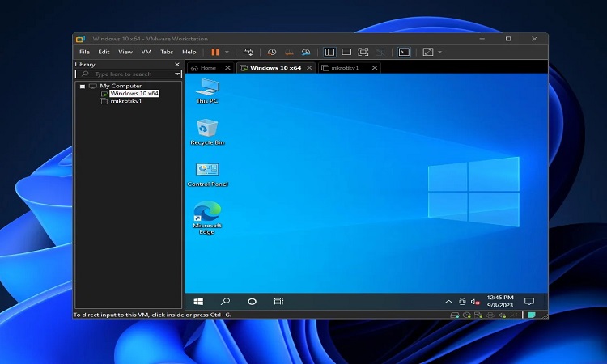Click the 12:45 PM clock in guest taskbar
Viewport: 607px width, 364px height.
tap(500, 302)
